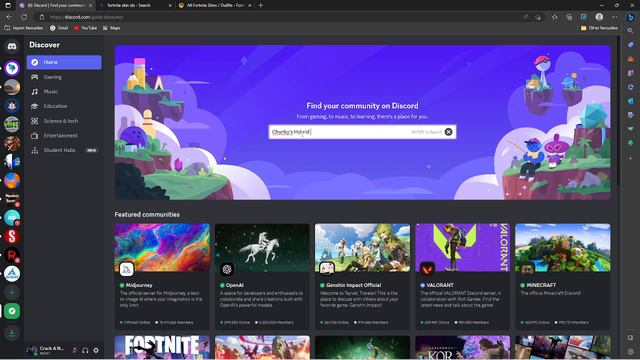
Task: Open Genshin Impact Official community card
Action: coord(362,276)
